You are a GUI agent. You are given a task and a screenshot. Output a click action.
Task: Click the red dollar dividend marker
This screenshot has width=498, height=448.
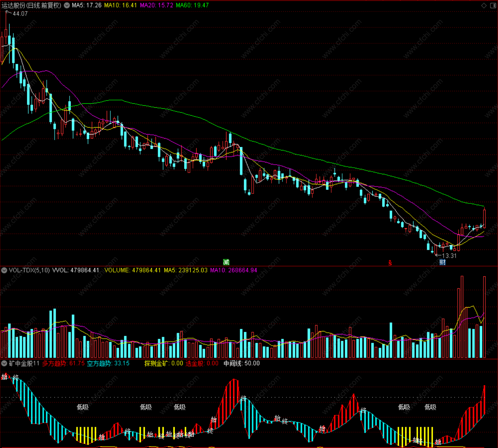coord(390,263)
